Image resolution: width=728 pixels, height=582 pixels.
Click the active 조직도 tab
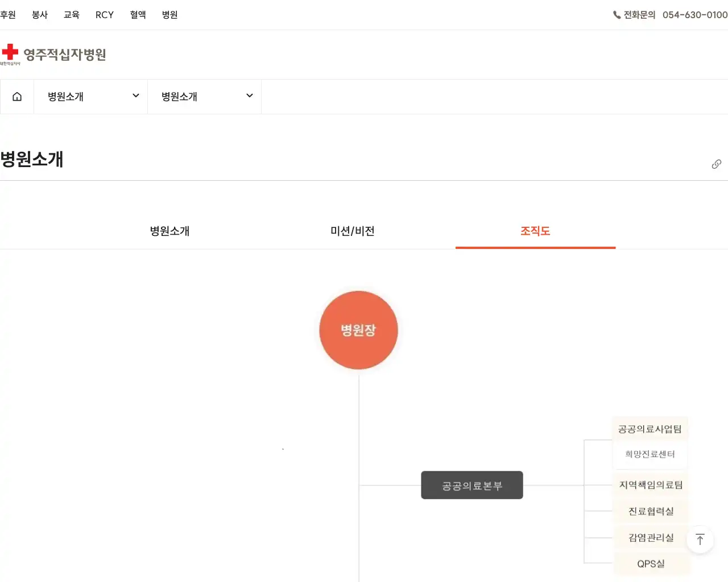[x=535, y=231]
